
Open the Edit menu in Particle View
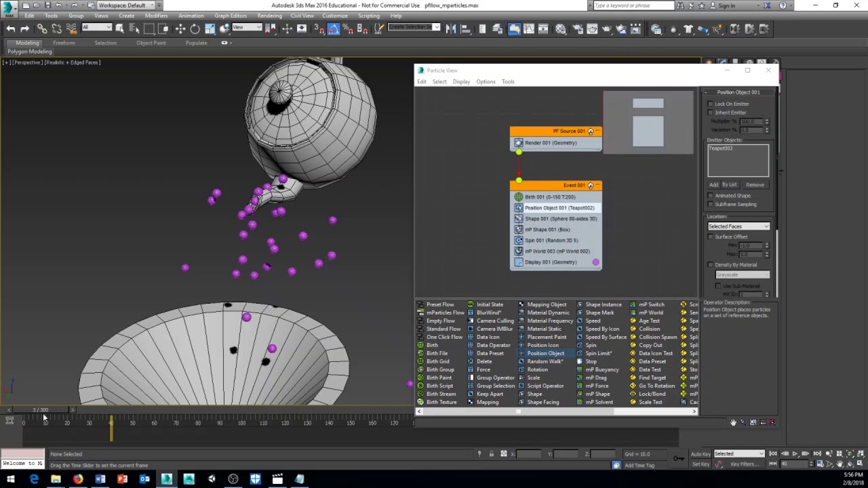coord(422,81)
